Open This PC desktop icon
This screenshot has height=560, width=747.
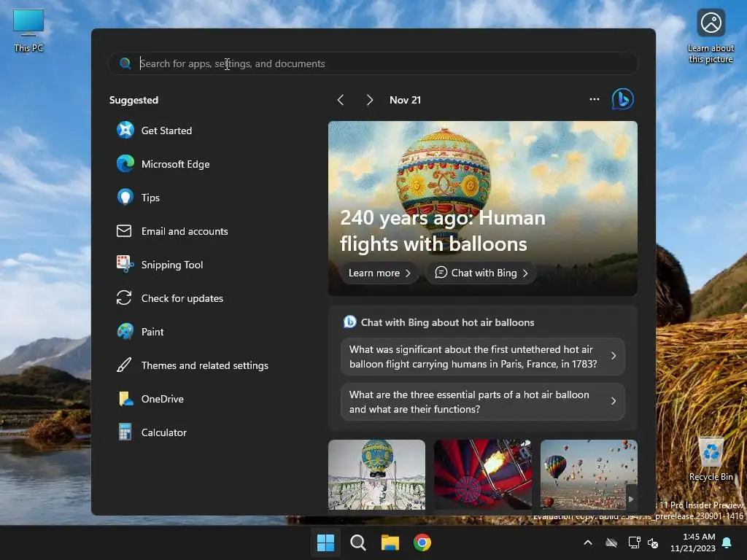[28, 30]
